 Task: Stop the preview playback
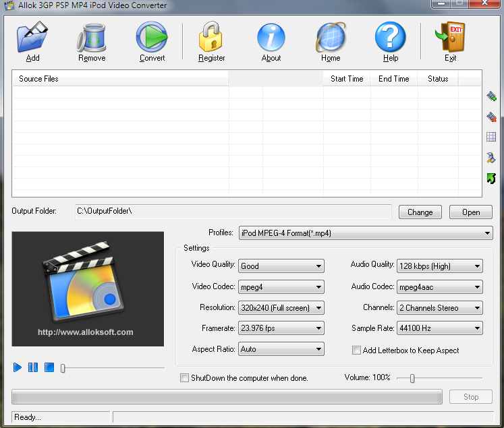(x=49, y=367)
